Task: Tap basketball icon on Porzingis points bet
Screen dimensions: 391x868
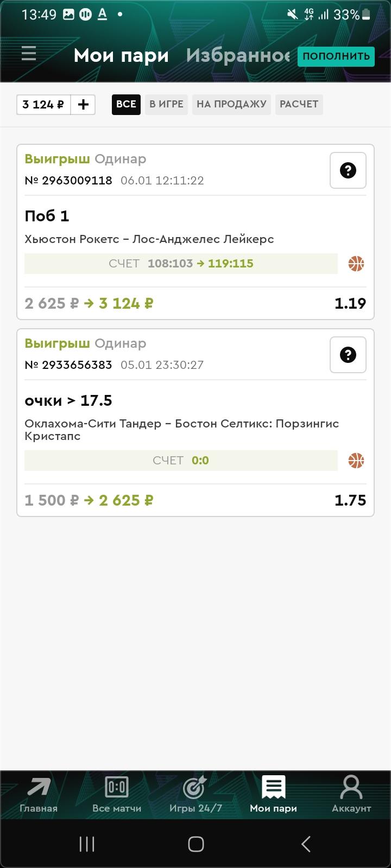Action: pos(356,461)
